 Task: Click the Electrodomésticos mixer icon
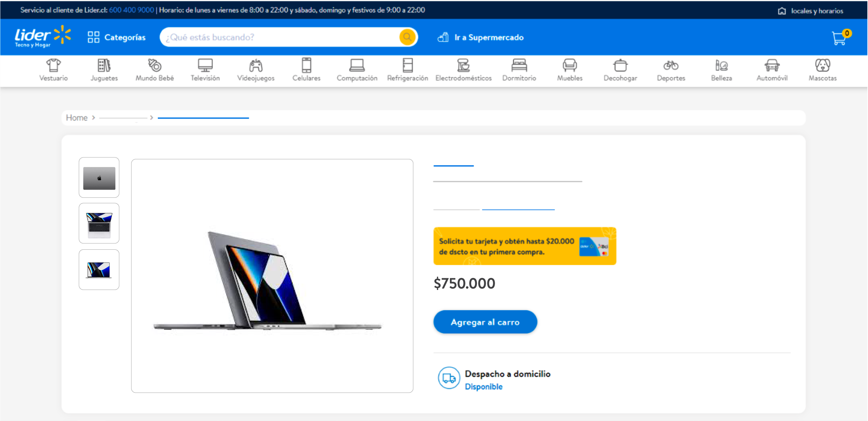(463, 65)
